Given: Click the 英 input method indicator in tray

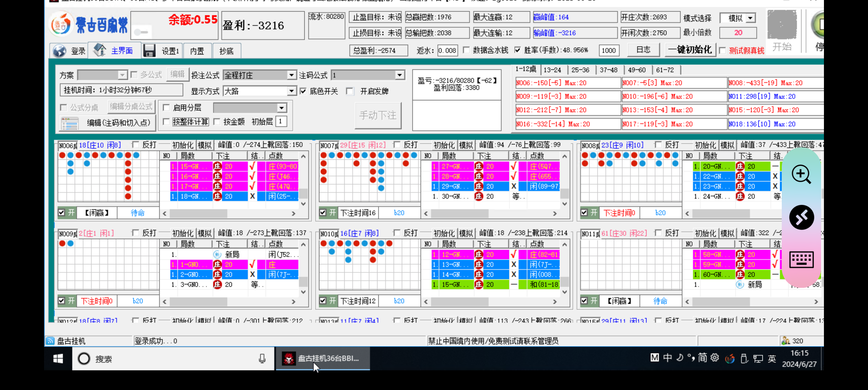Looking at the screenshot, I should coord(772,358).
